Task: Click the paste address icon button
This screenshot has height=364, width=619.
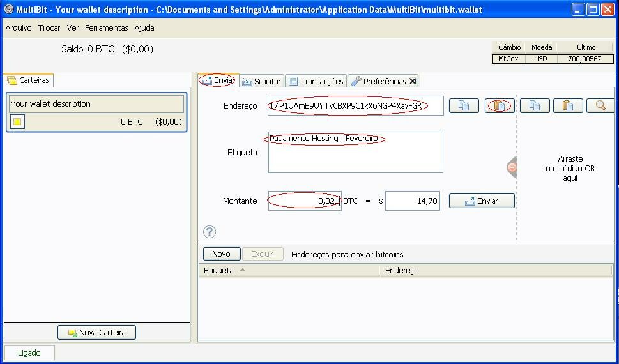Action: [500, 105]
